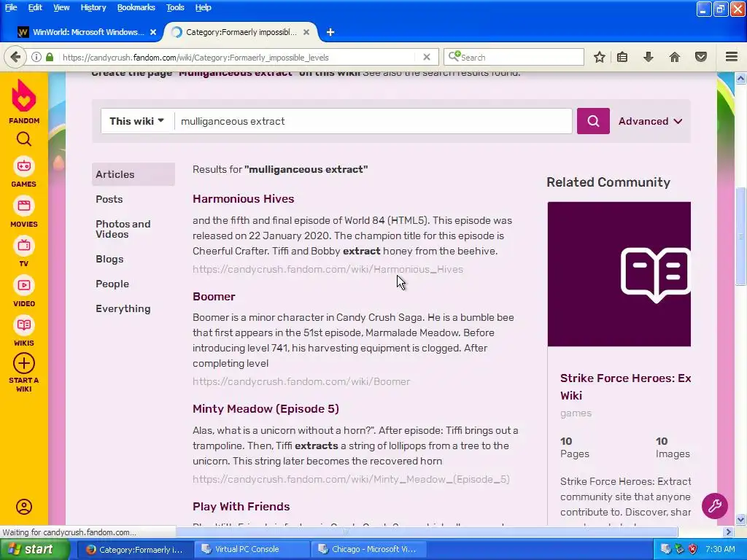Click the red security shield tray icon
The image size is (747, 560).
(x=693, y=550)
